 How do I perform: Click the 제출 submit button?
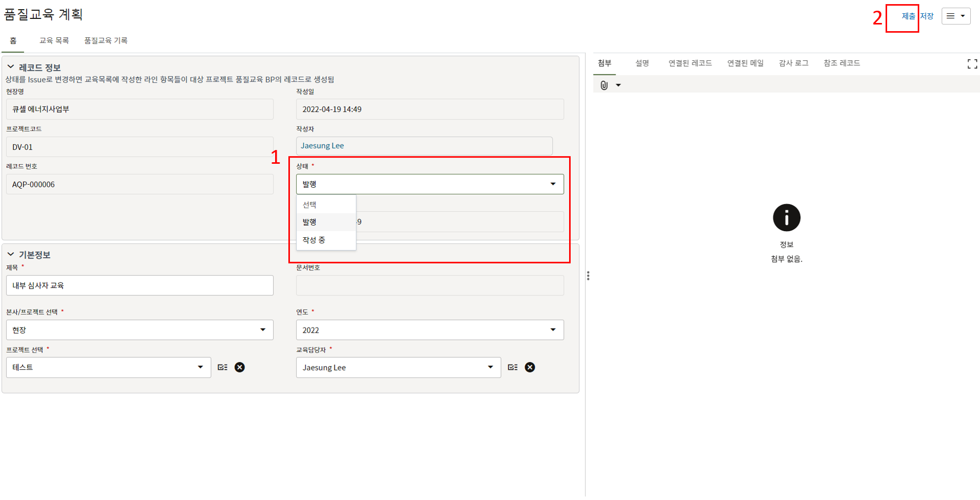point(908,16)
